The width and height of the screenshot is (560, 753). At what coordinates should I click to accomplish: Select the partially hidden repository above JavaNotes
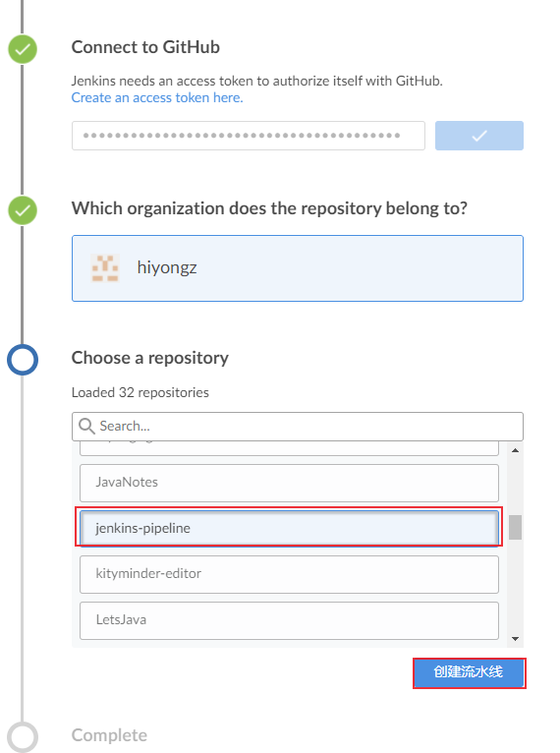pos(289,448)
